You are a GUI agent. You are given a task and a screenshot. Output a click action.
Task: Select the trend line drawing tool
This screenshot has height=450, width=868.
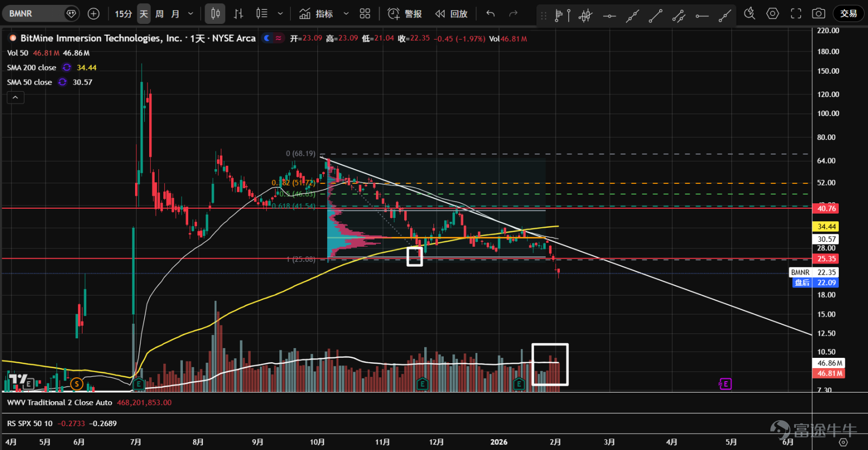(x=655, y=15)
